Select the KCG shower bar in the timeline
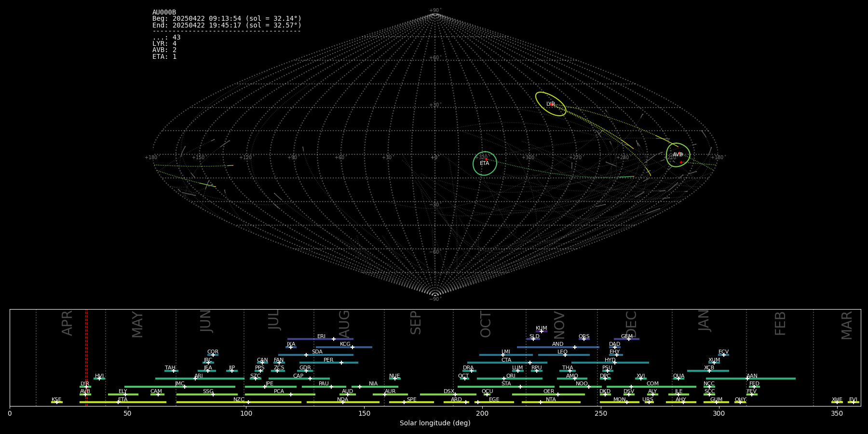Viewport: 868px width, 434px height. tap(344, 347)
